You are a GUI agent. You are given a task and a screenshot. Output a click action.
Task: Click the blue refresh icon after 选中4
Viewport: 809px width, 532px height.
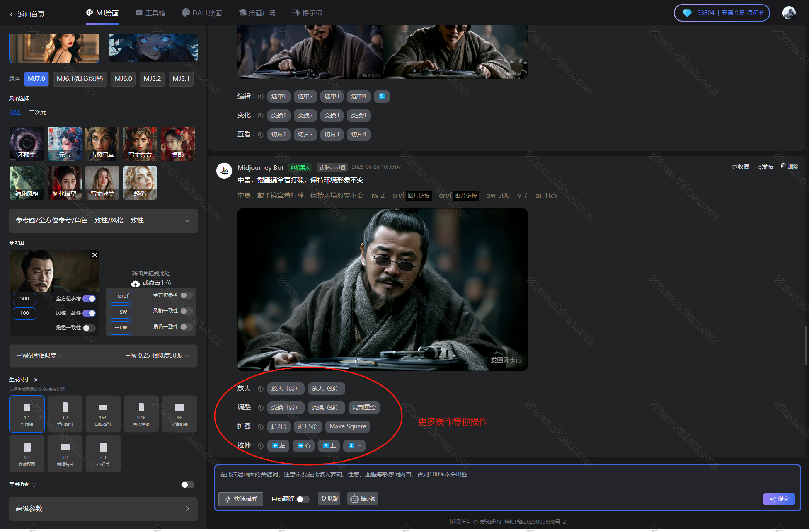[x=382, y=96]
